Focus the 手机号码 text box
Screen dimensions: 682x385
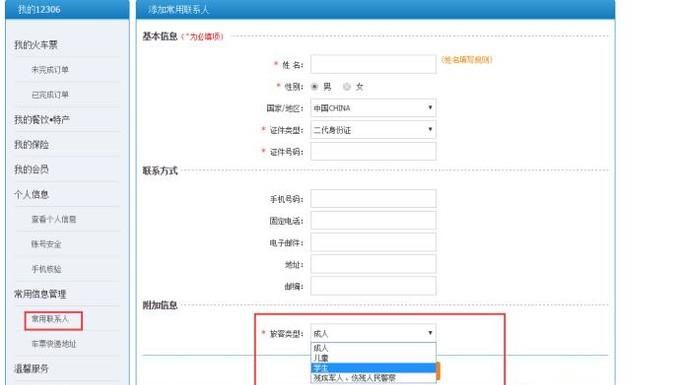tap(373, 199)
